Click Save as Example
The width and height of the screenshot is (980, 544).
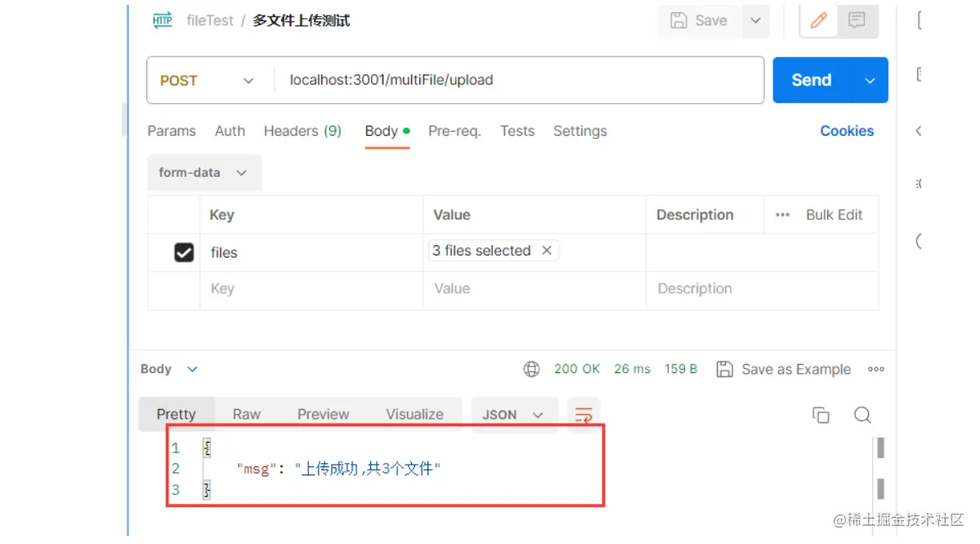(x=784, y=370)
